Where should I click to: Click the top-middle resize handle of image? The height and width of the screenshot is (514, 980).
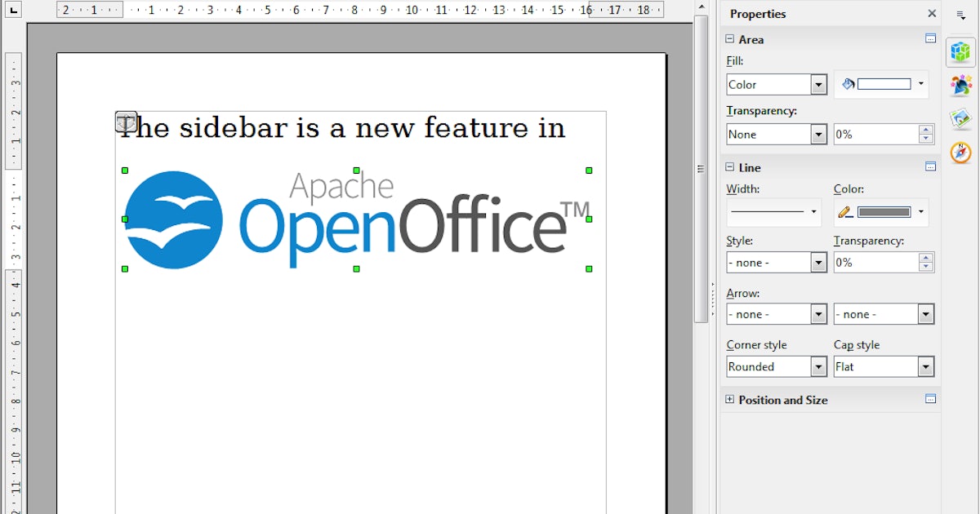point(356,171)
